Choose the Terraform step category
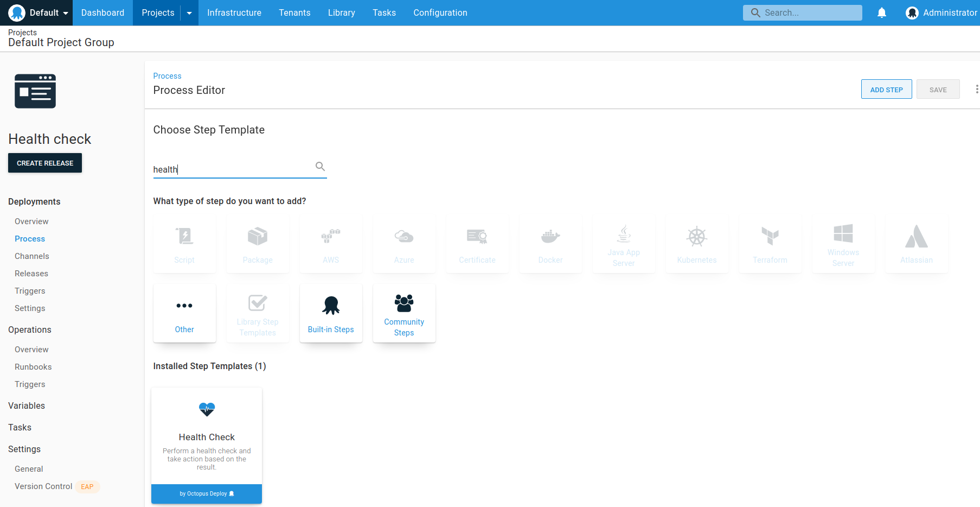 (770, 244)
